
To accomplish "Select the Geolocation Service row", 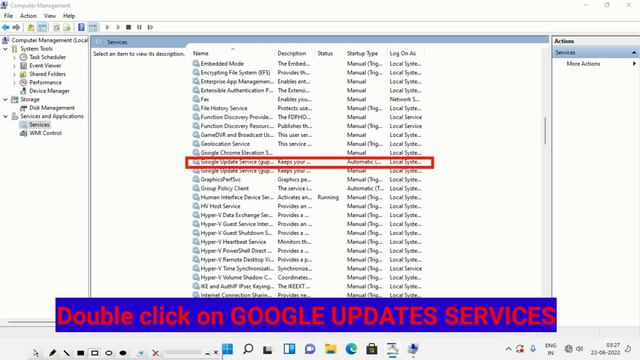I will click(308, 144).
